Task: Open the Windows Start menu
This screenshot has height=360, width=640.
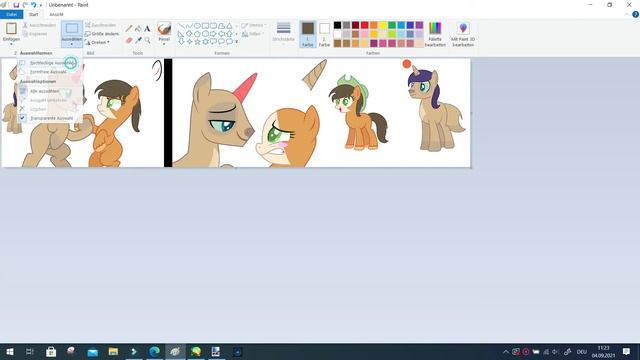Action: pyautogui.click(x=10, y=351)
